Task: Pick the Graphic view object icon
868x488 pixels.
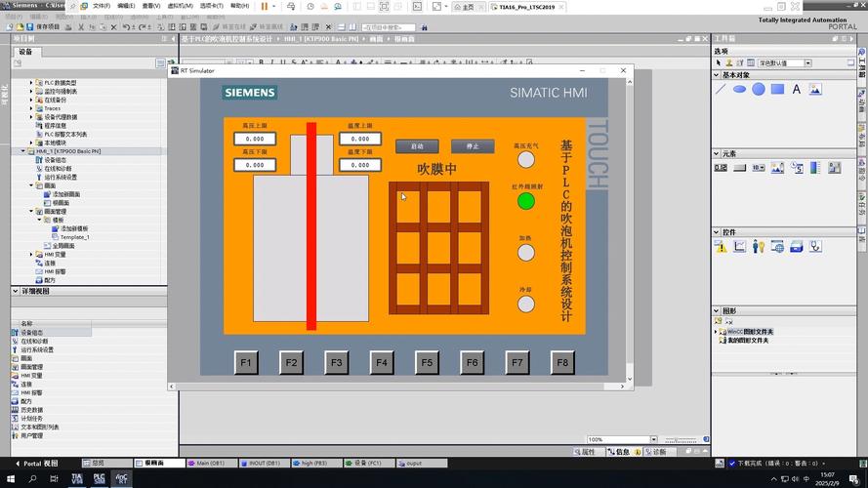Action: coord(814,89)
